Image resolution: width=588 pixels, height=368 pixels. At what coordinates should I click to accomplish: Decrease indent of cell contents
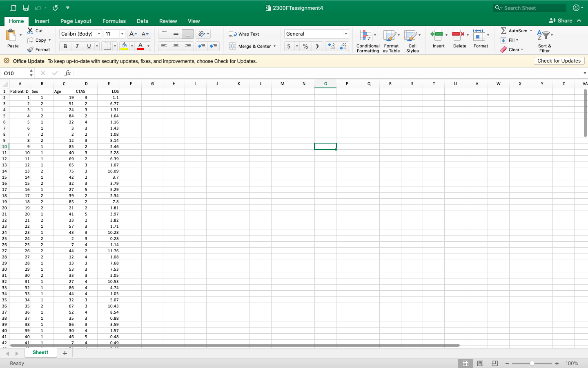point(201,46)
